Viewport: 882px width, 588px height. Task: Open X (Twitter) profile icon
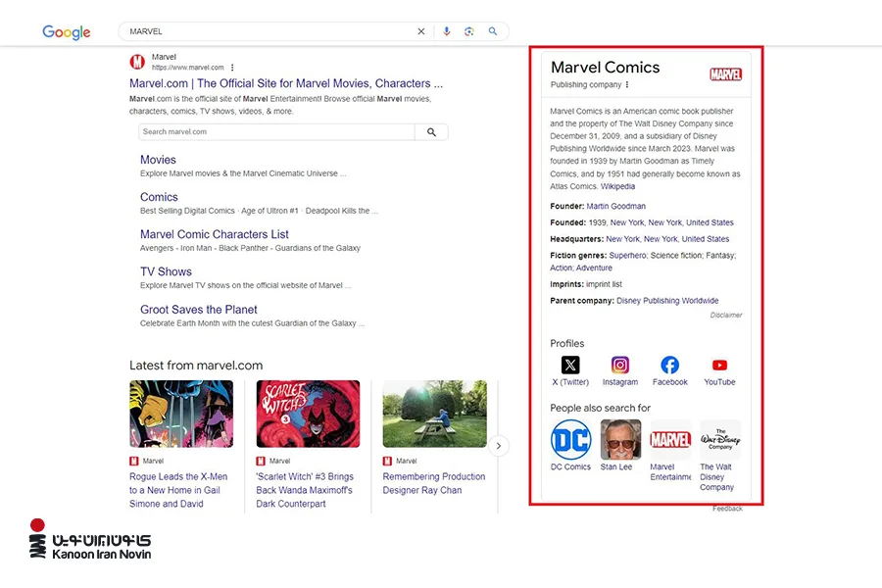[570, 366]
